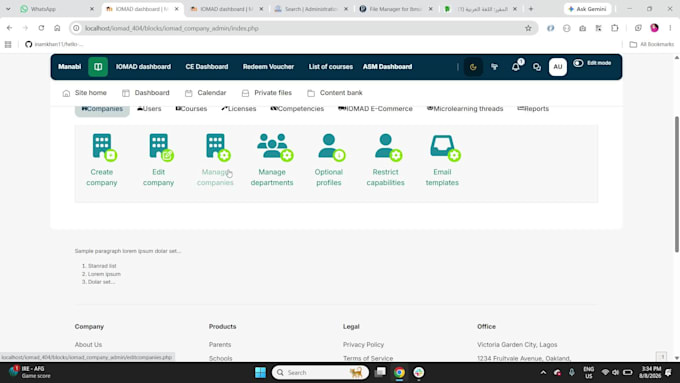
Task: Click the Privacy Policy footer link
Action: [363, 344]
